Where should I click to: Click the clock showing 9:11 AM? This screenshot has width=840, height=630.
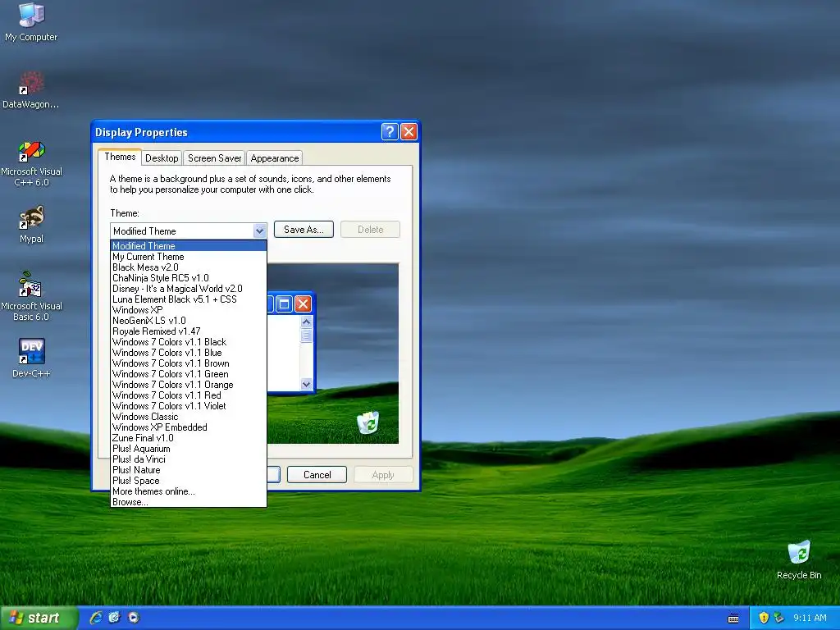tap(810, 618)
